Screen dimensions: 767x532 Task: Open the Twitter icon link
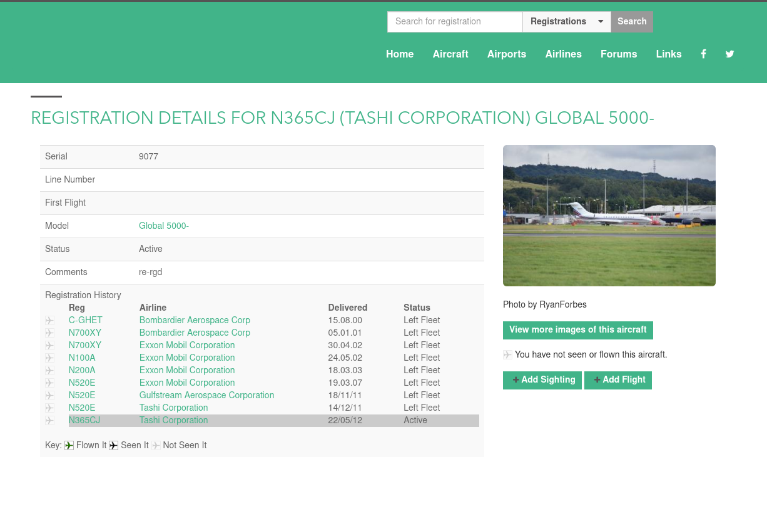pyautogui.click(x=729, y=54)
